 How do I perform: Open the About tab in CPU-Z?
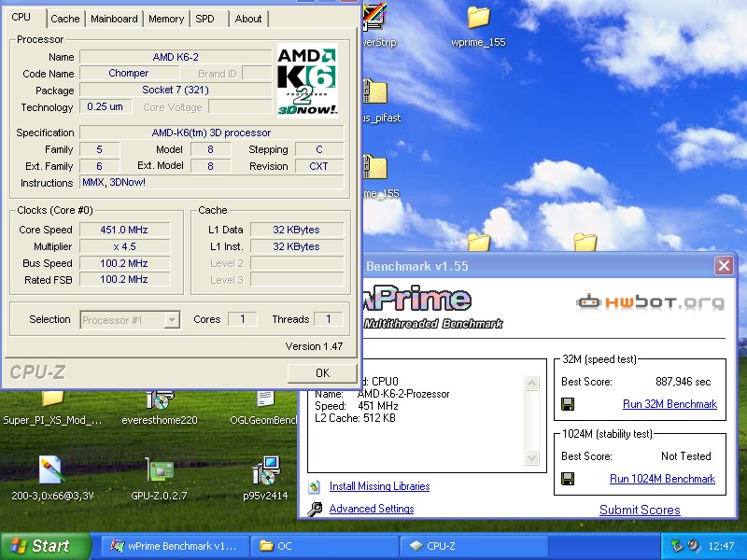pos(248,19)
